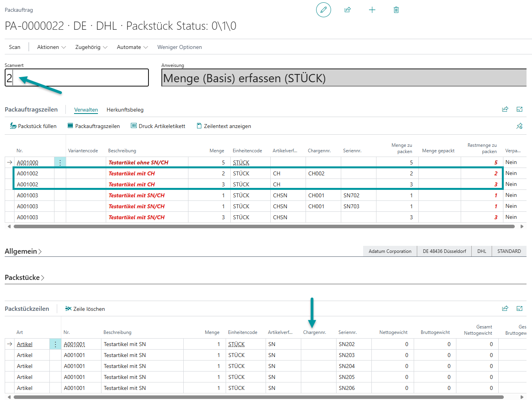Viewport: 532px width, 404px height.
Task: Click Zeile löschen button
Action: coord(85,309)
